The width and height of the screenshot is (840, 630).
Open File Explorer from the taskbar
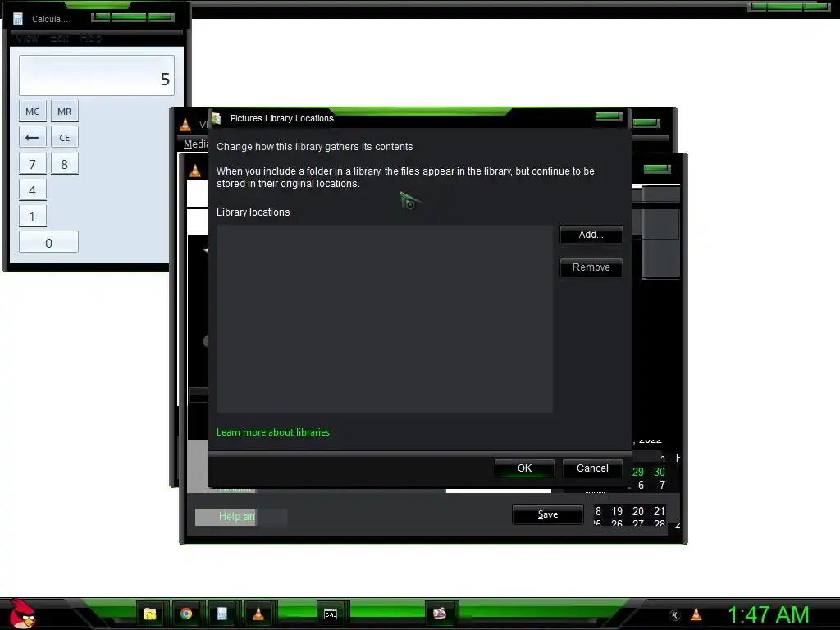point(150,614)
